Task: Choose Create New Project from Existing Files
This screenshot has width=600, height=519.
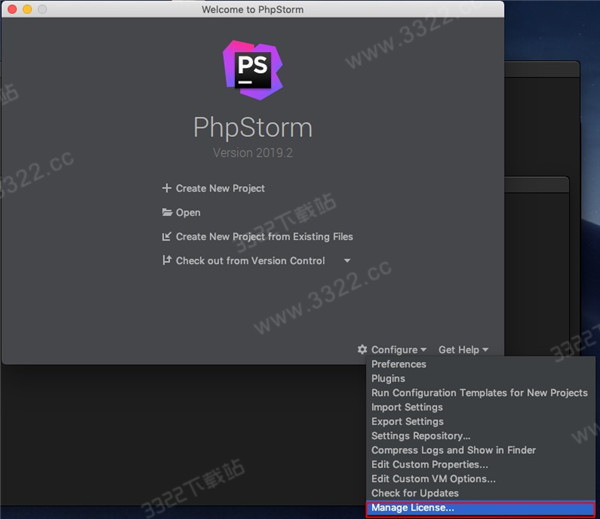Action: tap(264, 237)
